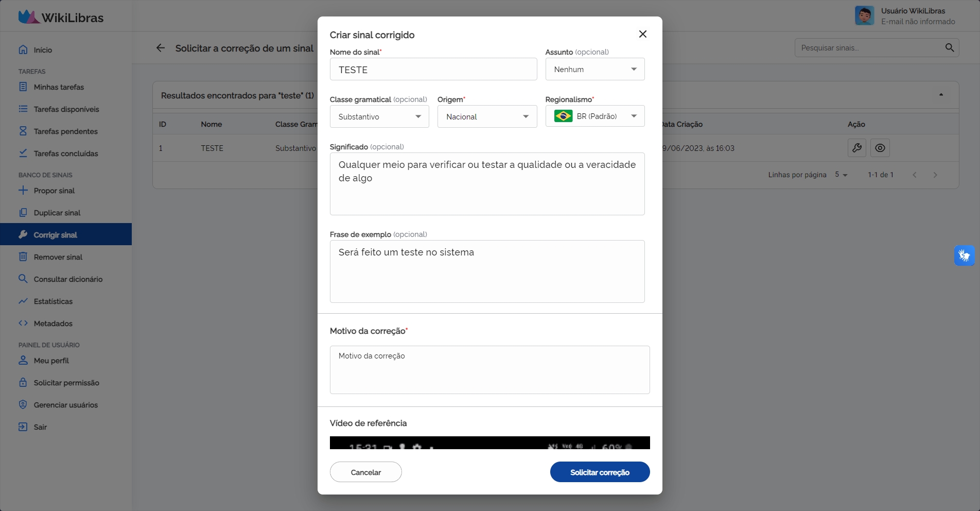The width and height of the screenshot is (980, 511).
Task: Open Minhas tarefas in the sidebar
Action: pos(59,87)
